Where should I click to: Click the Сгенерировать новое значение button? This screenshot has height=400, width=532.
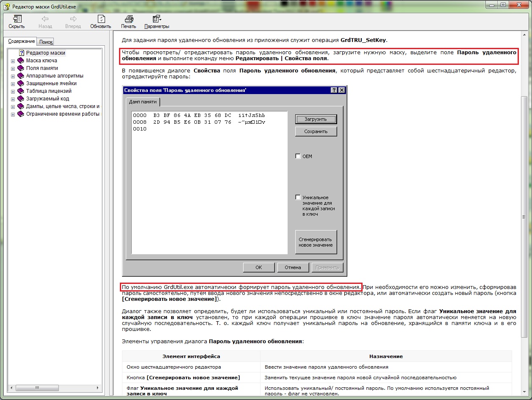pos(316,242)
